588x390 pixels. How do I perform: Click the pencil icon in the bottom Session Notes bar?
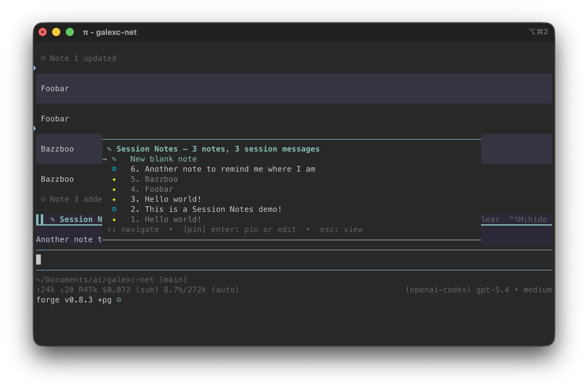(x=52, y=219)
